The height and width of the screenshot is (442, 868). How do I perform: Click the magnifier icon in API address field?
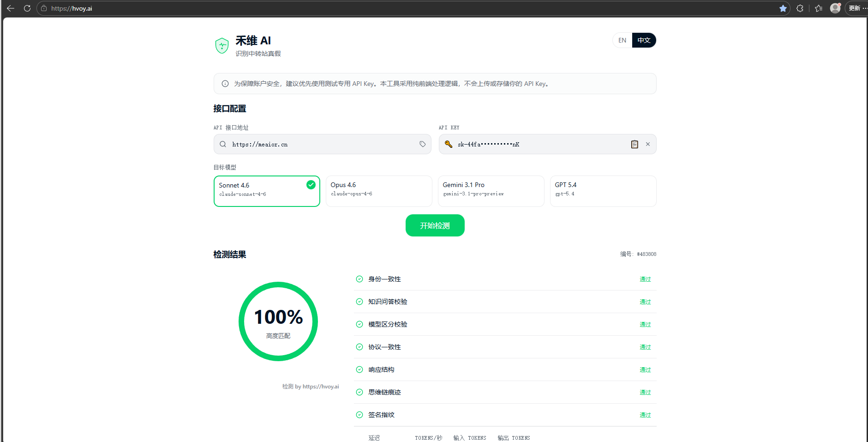pyautogui.click(x=223, y=144)
